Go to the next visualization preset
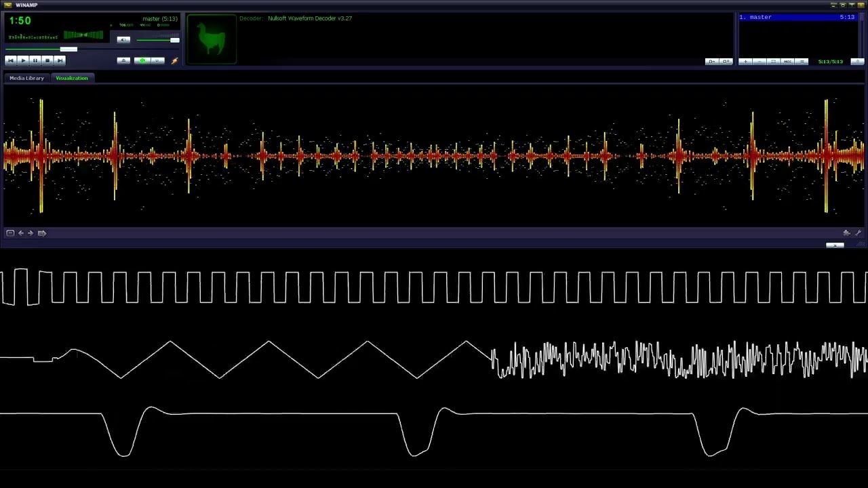 31,233
